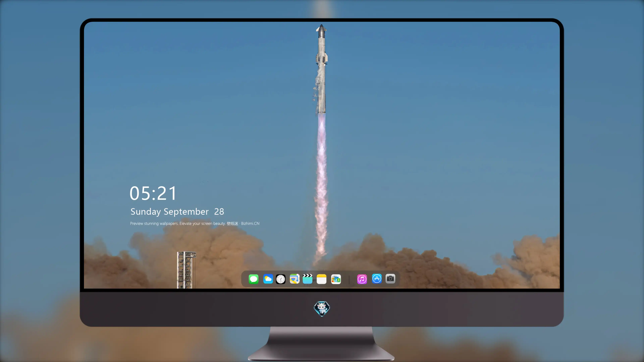Click the Sunday September 28 date text
This screenshot has height=362, width=644.
[177, 212]
